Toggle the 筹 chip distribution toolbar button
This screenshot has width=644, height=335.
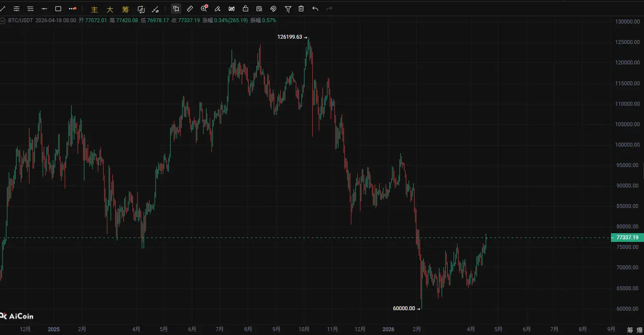(x=126, y=9)
